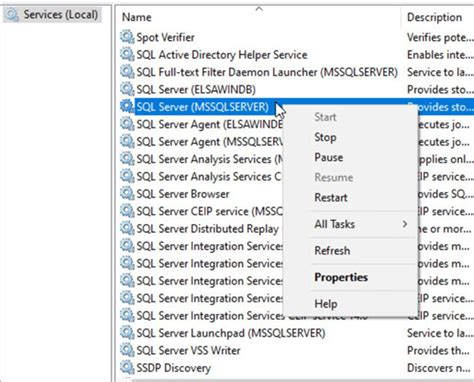Click Refresh in the context menu
Screen dimensions: 474x382
point(332,250)
